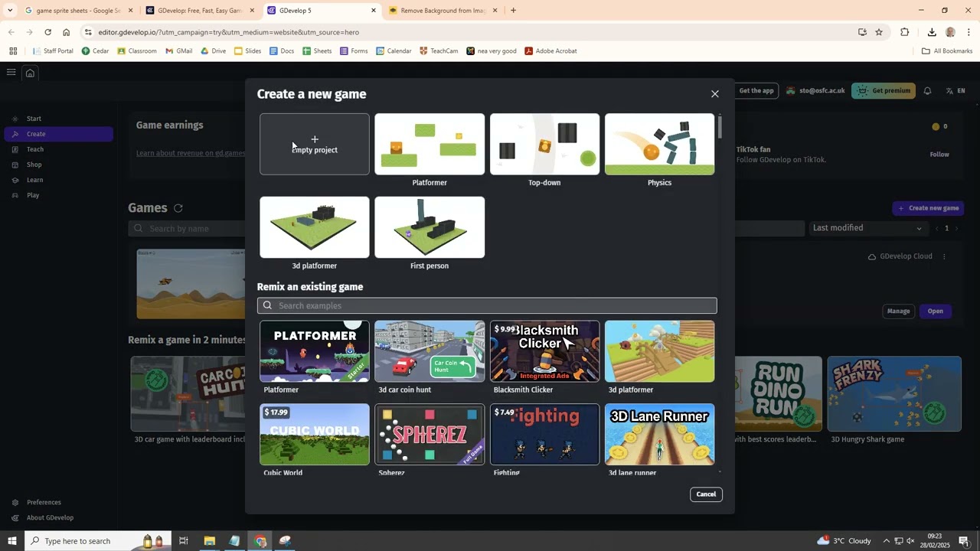
Task: Open the sto@osfc.ac.uk account button
Action: tap(815, 90)
